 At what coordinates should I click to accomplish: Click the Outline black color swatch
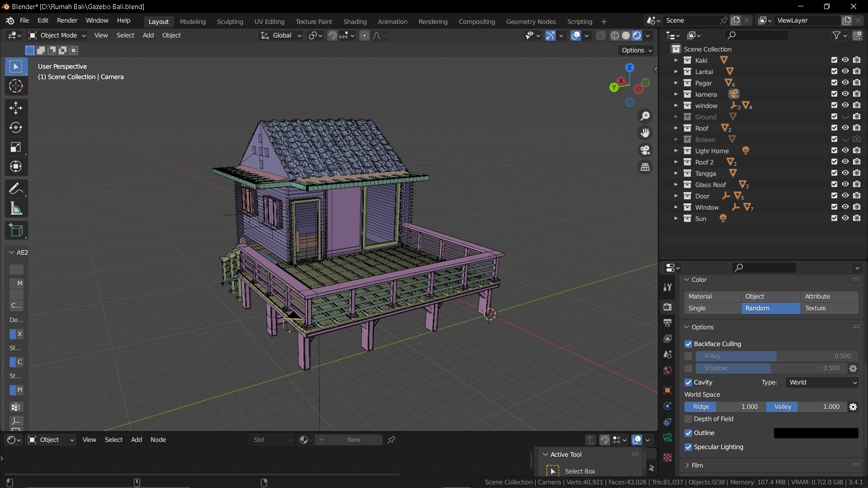(816, 433)
